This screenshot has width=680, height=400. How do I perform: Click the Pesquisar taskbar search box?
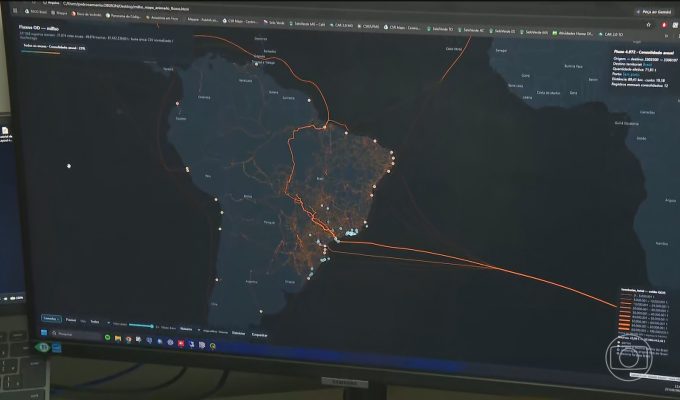point(75,334)
